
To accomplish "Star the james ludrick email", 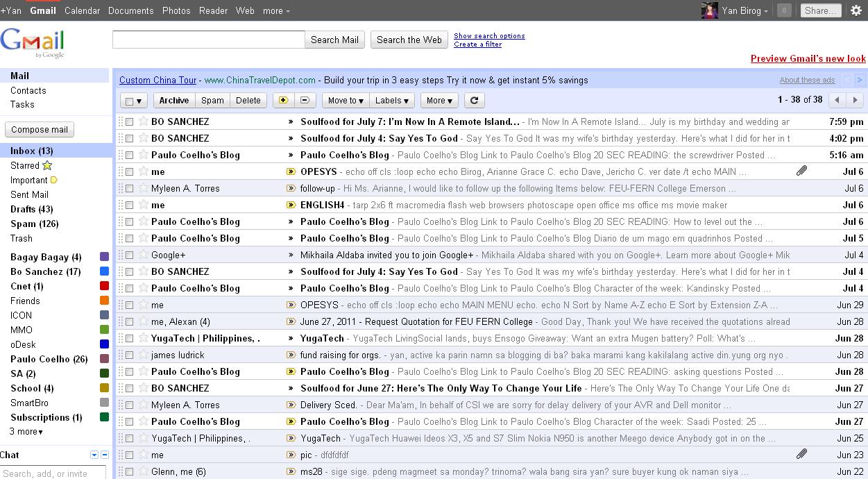I will coord(144,355).
